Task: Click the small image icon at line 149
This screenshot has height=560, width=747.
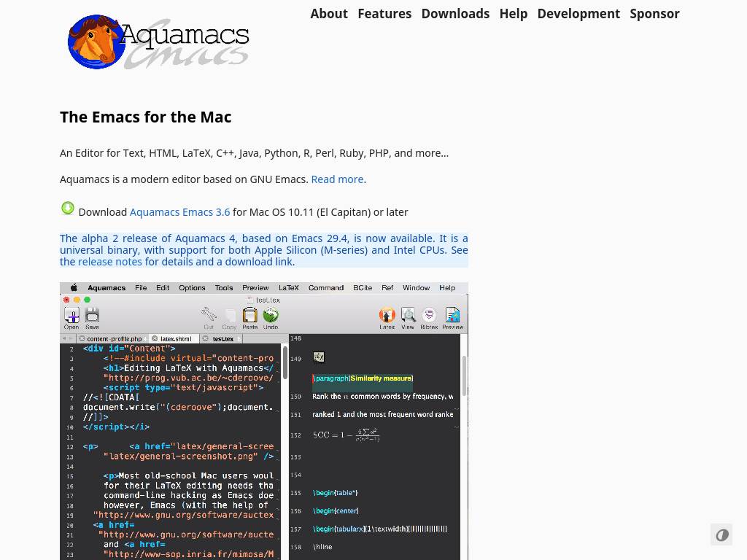Action: tap(319, 357)
